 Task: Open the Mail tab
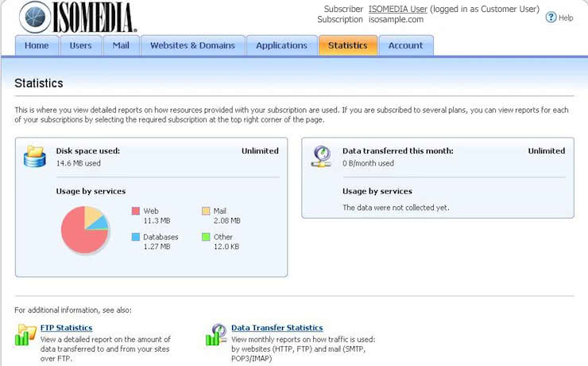click(121, 45)
